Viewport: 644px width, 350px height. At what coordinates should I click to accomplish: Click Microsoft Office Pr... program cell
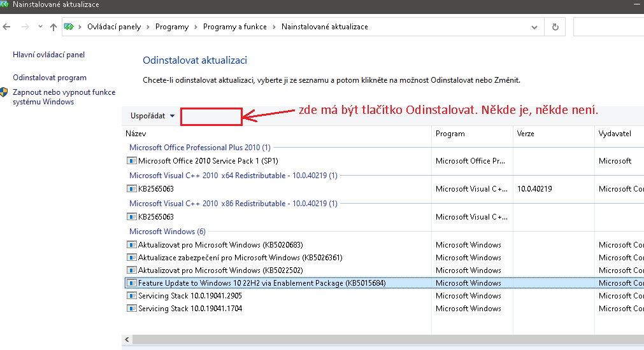pyautogui.click(x=470, y=161)
